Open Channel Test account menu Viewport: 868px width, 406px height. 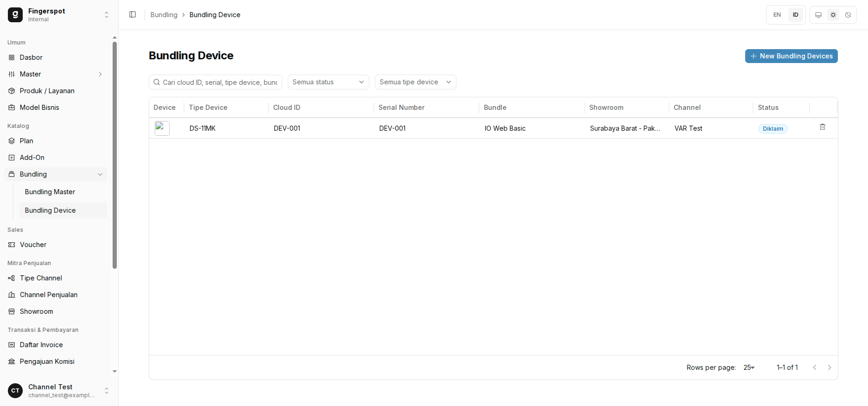59,391
